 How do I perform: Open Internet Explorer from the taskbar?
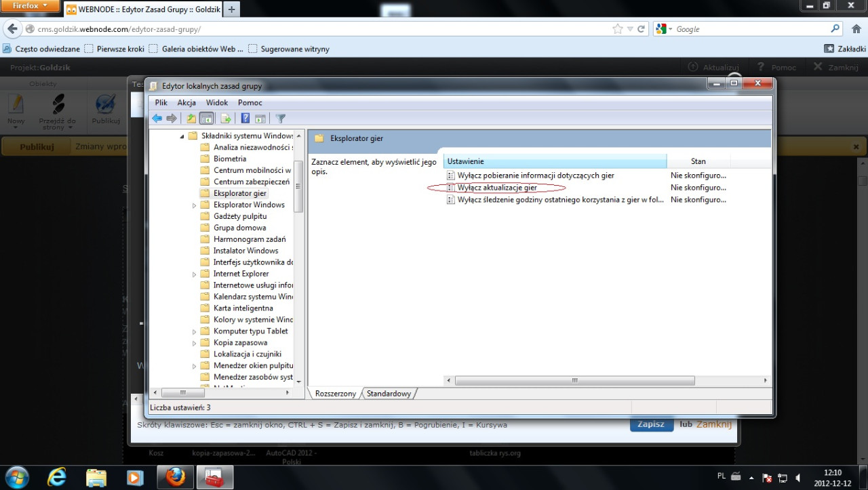point(57,477)
